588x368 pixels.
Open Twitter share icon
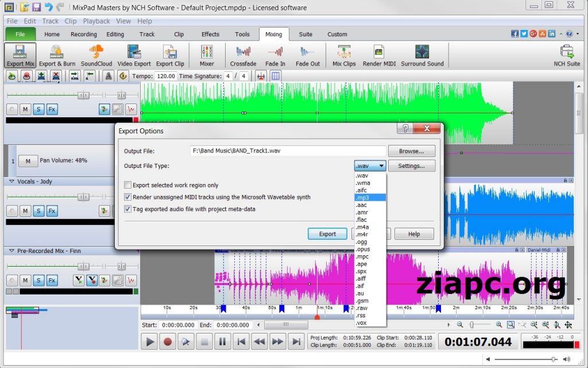[524, 34]
